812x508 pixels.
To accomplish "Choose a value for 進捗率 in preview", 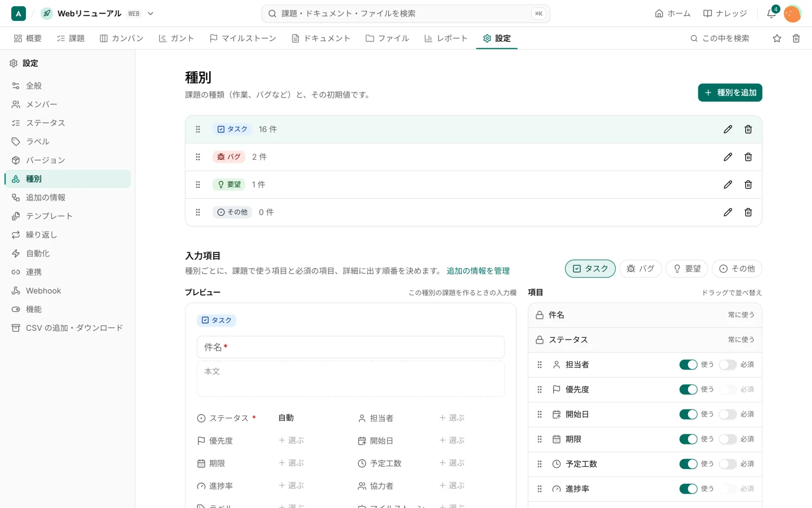I will [x=291, y=486].
